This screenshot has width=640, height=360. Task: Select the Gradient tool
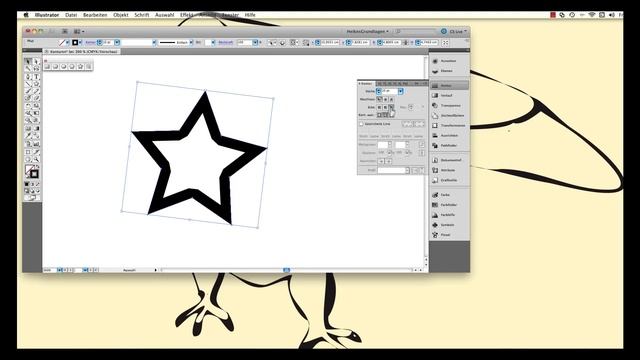[x=36, y=128]
